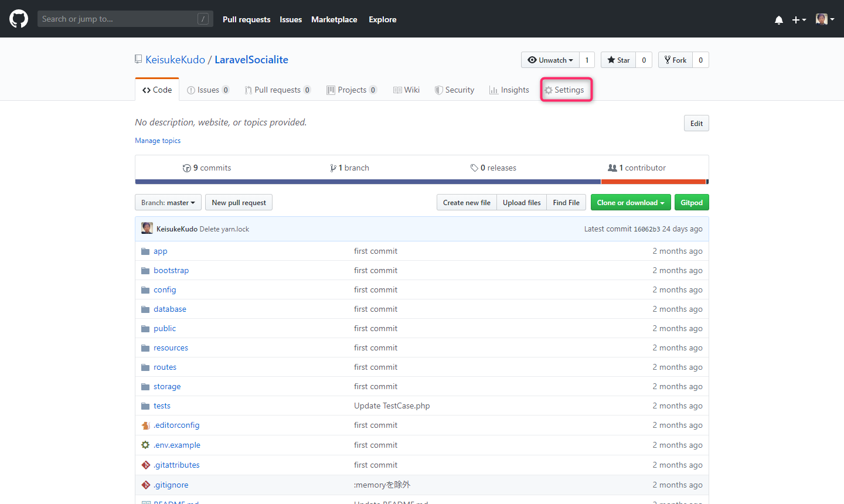Image resolution: width=844 pixels, height=504 pixels.
Task: Click the .editorconfig file icon
Action: 146,425
